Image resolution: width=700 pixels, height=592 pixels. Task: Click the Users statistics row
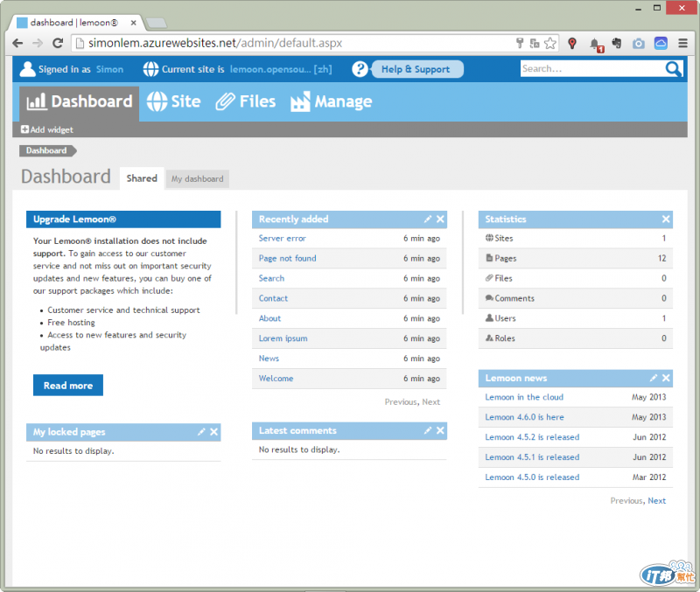(x=576, y=318)
